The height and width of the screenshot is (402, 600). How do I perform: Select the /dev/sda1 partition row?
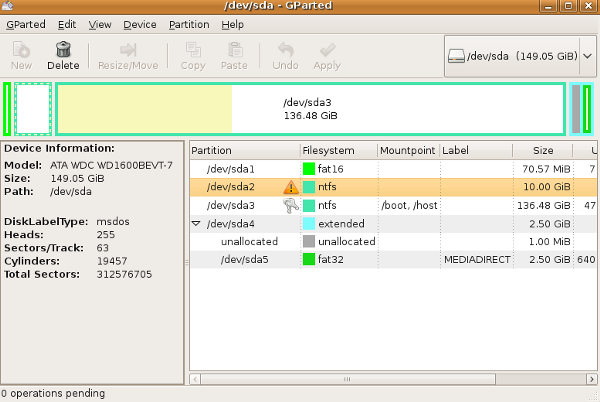pos(393,169)
